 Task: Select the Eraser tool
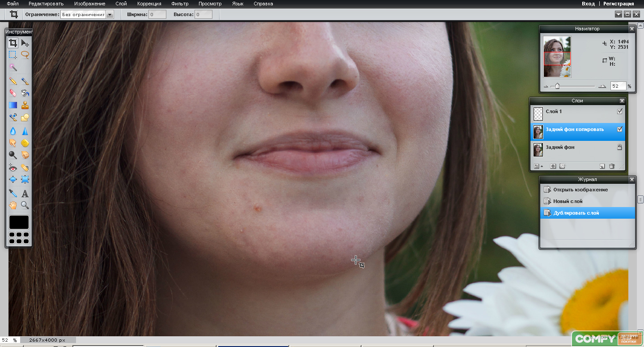[13, 93]
